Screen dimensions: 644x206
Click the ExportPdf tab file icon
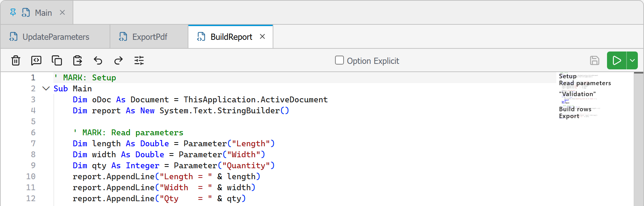point(123,37)
